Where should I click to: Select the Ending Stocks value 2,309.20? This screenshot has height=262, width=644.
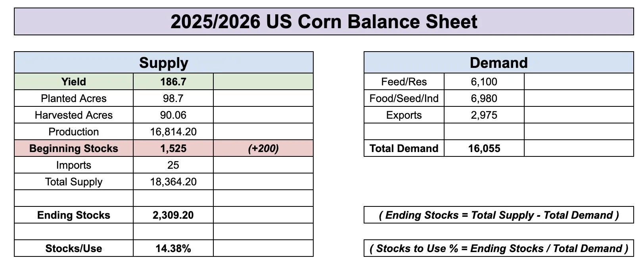pos(173,215)
